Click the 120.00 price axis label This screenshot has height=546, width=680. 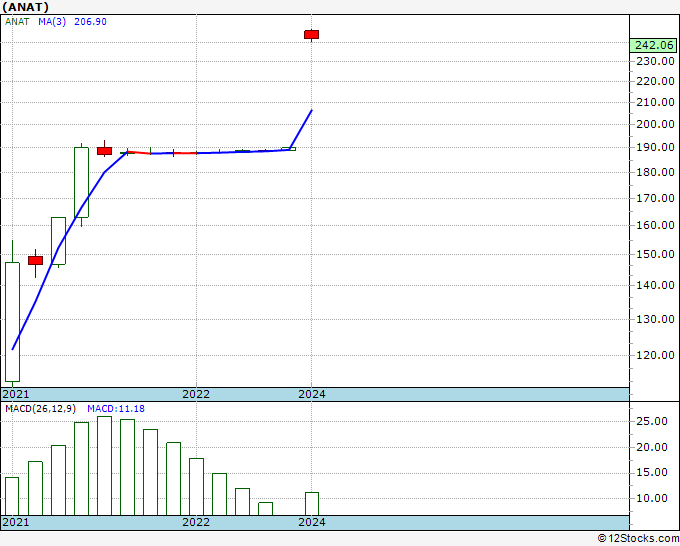pos(655,355)
